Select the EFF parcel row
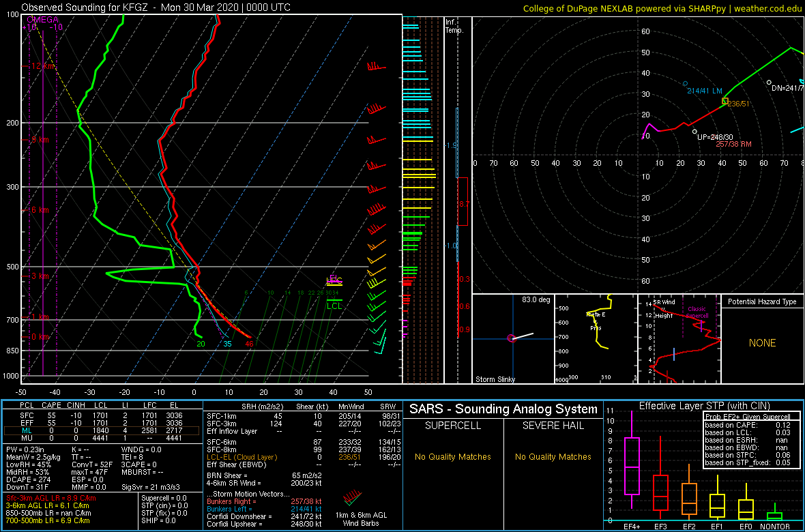This screenshot has height=532, width=805. [x=102, y=423]
